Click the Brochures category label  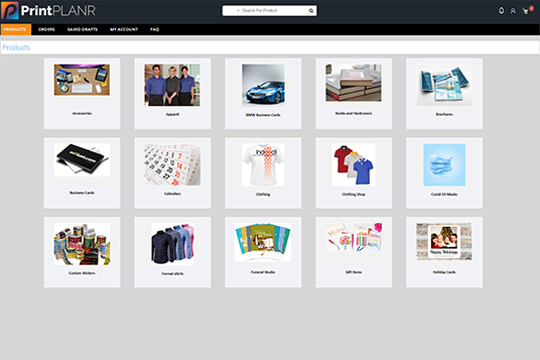[x=444, y=114]
